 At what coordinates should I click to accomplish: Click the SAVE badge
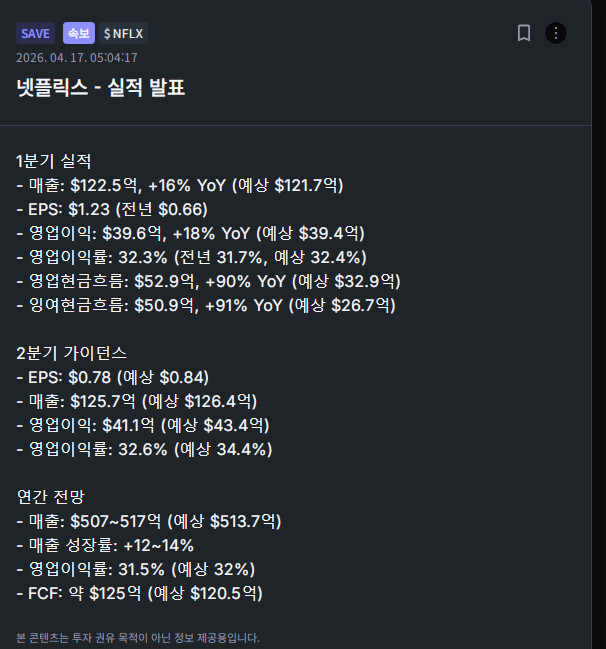coord(35,33)
